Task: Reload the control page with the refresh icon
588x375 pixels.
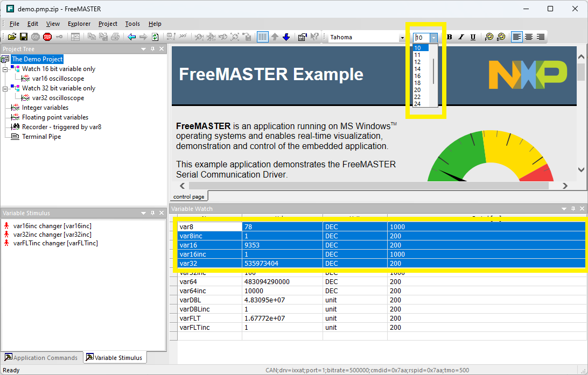Action: 155,37
